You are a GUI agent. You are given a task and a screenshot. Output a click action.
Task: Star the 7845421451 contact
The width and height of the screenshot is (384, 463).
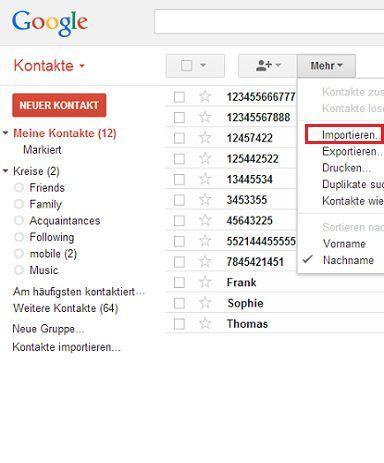205,262
